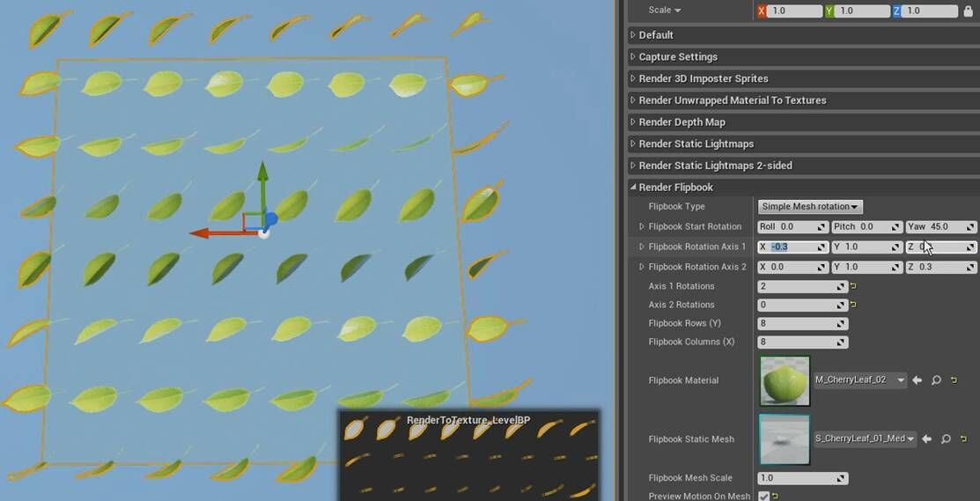Expand Flipbook Rotation Axis 2 property
This screenshot has width=980, height=501.
click(x=641, y=267)
